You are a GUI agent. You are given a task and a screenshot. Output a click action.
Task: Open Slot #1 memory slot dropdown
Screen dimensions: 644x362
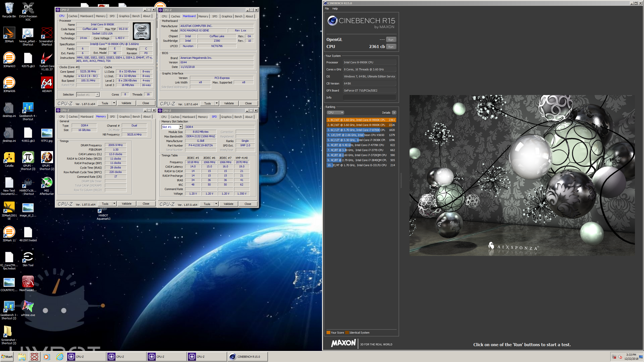point(172,127)
